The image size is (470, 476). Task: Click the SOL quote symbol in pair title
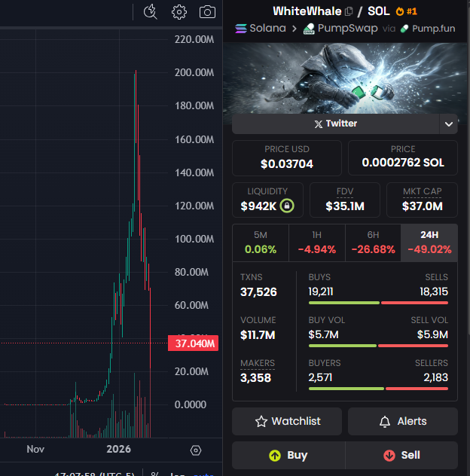[x=379, y=11]
